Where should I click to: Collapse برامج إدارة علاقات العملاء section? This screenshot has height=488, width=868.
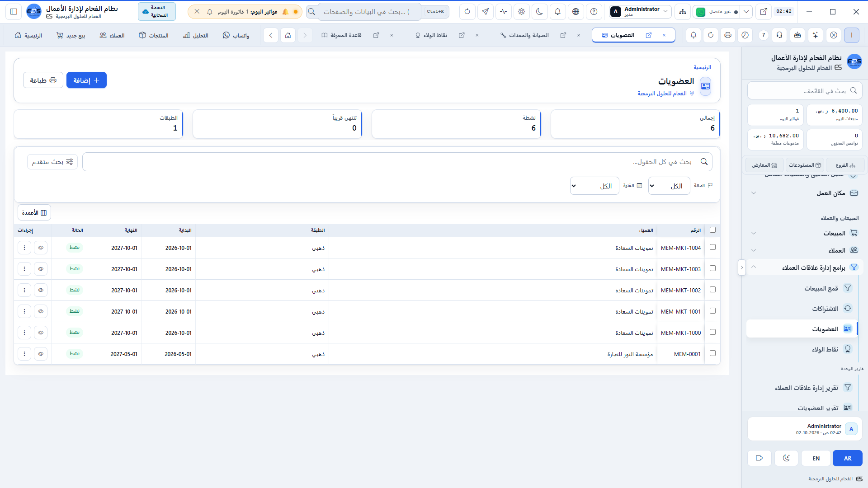tap(805, 267)
